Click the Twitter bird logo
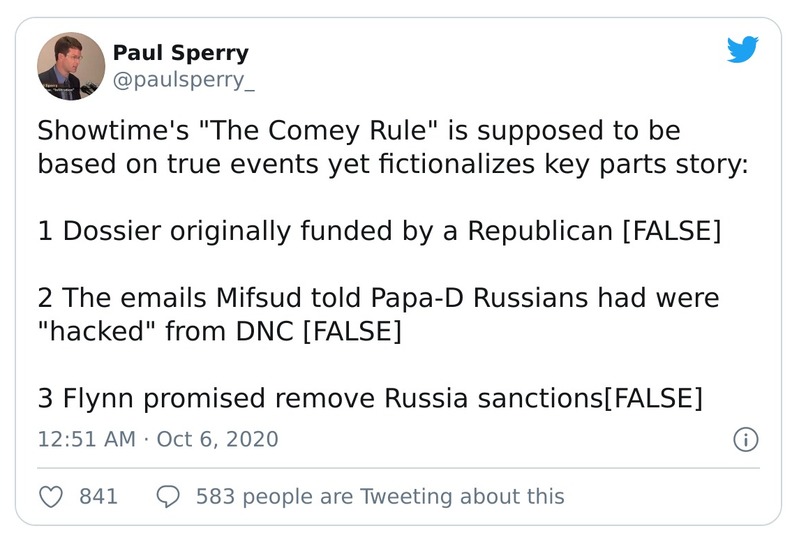 pos(742,49)
